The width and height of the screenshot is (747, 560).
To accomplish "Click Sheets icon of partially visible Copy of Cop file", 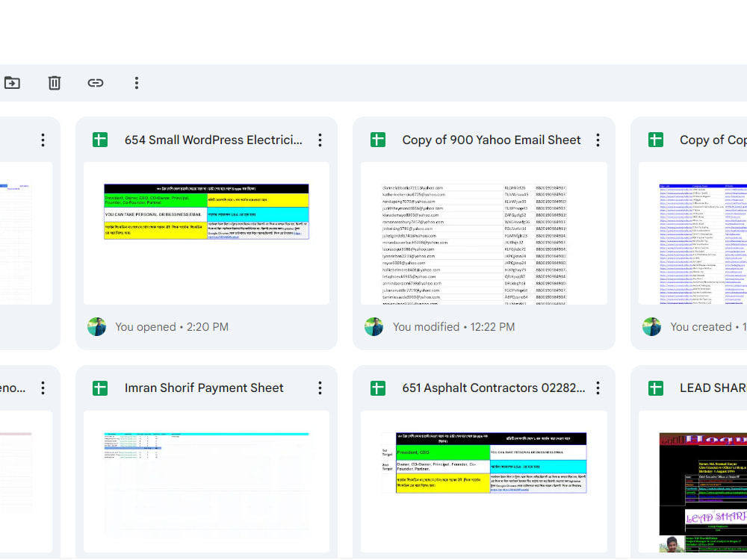I will [x=656, y=140].
